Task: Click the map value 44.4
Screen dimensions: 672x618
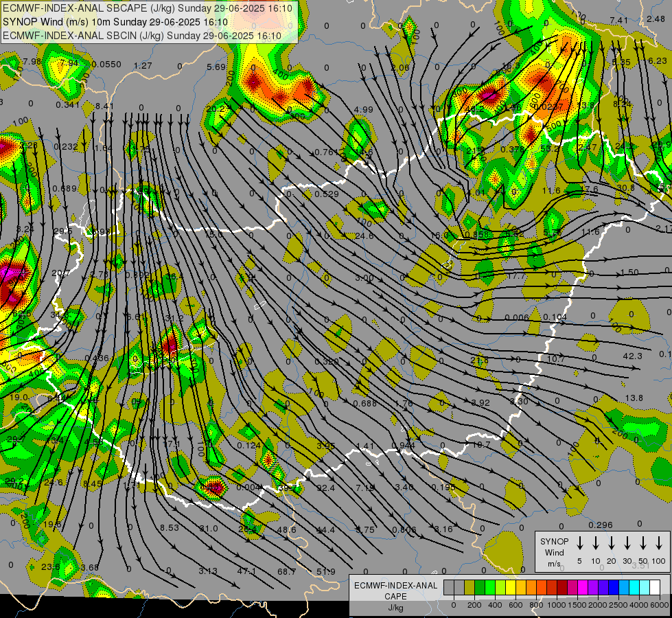Action: (x=325, y=530)
